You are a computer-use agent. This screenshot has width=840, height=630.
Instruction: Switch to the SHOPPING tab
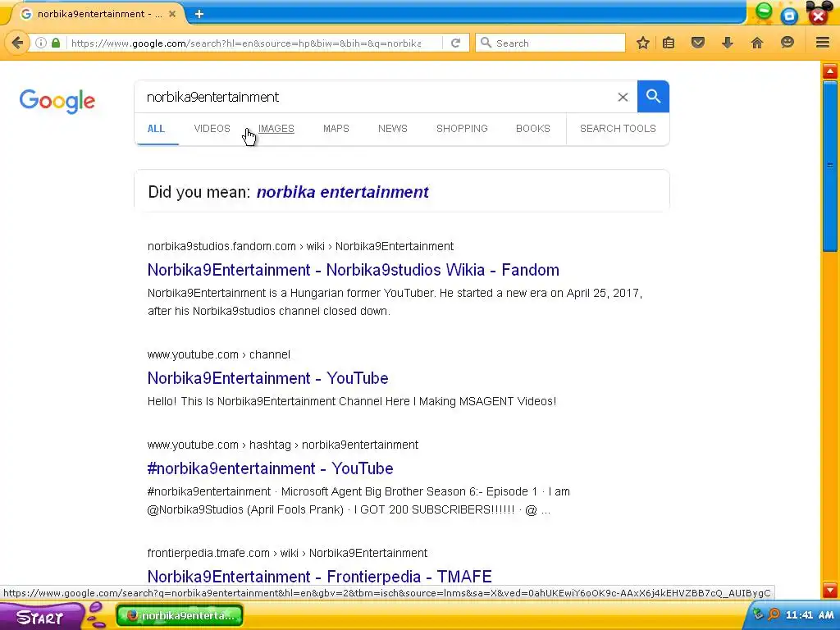(462, 129)
